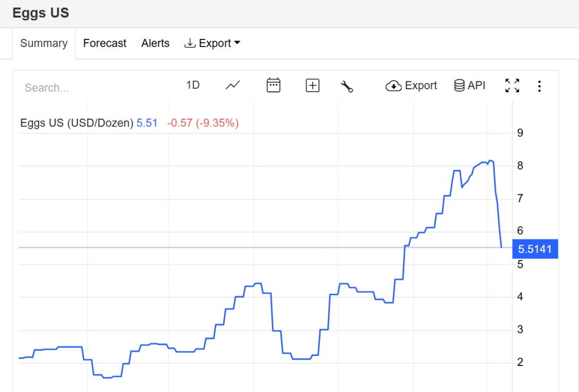Open the three-dot more options menu
The width and height of the screenshot is (579, 392).
(x=539, y=86)
